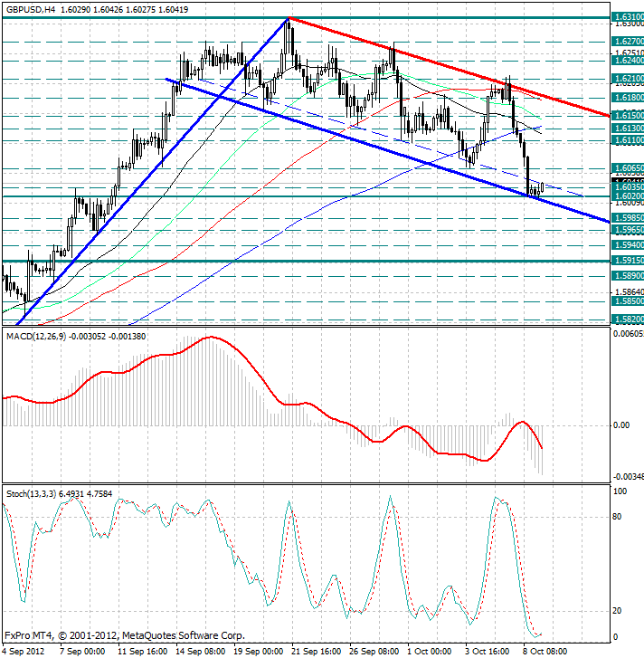The width and height of the screenshot is (644, 658).
Task: Click the MACD 0.00 zero level value
Action: (x=621, y=425)
